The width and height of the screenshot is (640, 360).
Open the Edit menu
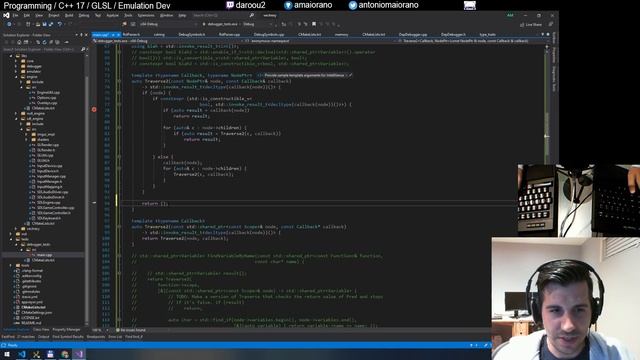pos(27,16)
